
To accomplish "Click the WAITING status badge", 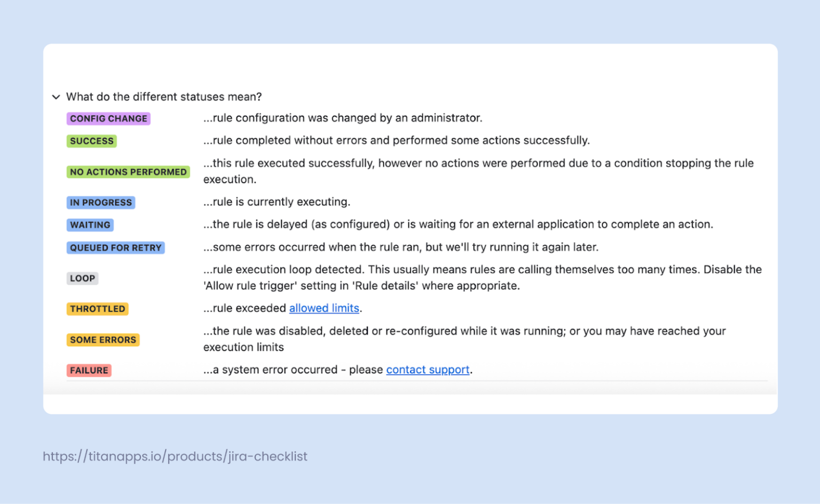I will point(90,225).
